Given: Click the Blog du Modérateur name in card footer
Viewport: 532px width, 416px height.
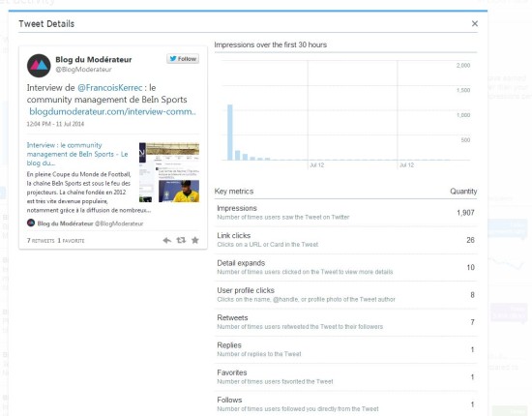Looking at the screenshot, I should tap(65, 223).
